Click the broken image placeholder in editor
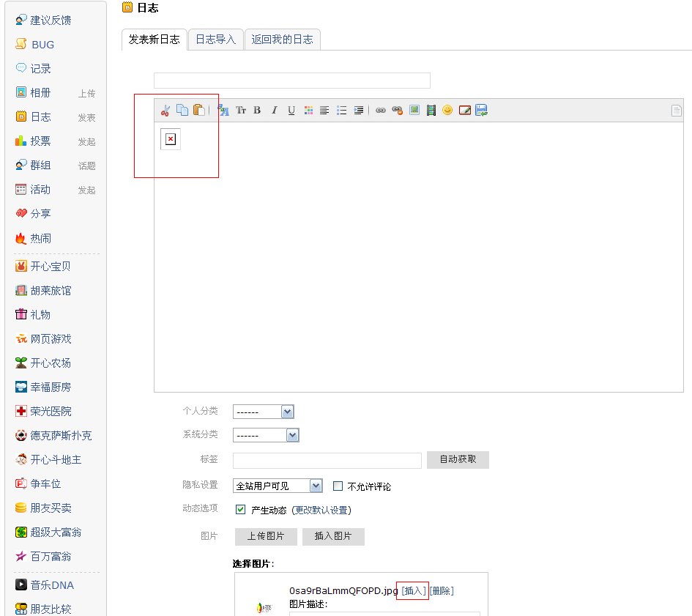 click(171, 140)
